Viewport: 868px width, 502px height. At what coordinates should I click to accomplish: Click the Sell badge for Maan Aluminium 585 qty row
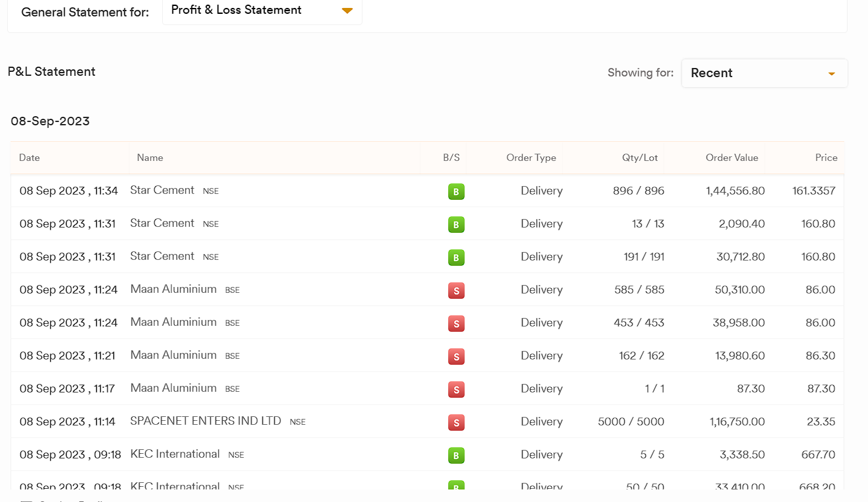(456, 291)
